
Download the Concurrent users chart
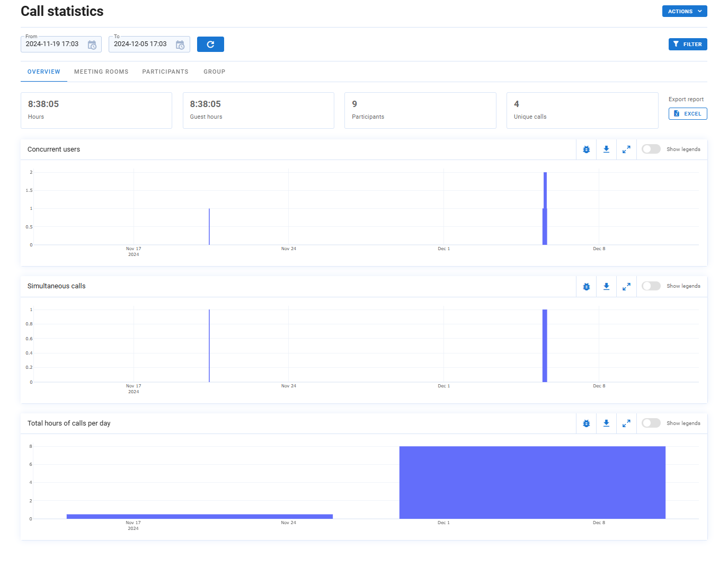coord(606,149)
